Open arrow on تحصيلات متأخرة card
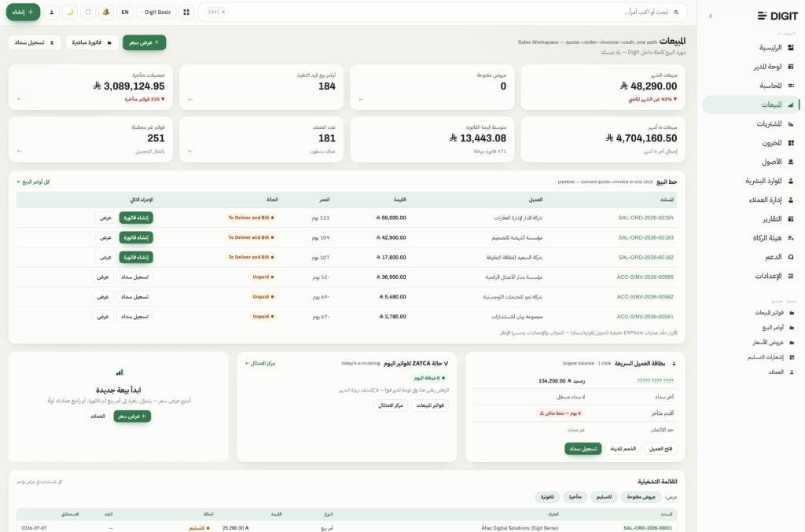The width and height of the screenshot is (805, 532). (x=20, y=99)
